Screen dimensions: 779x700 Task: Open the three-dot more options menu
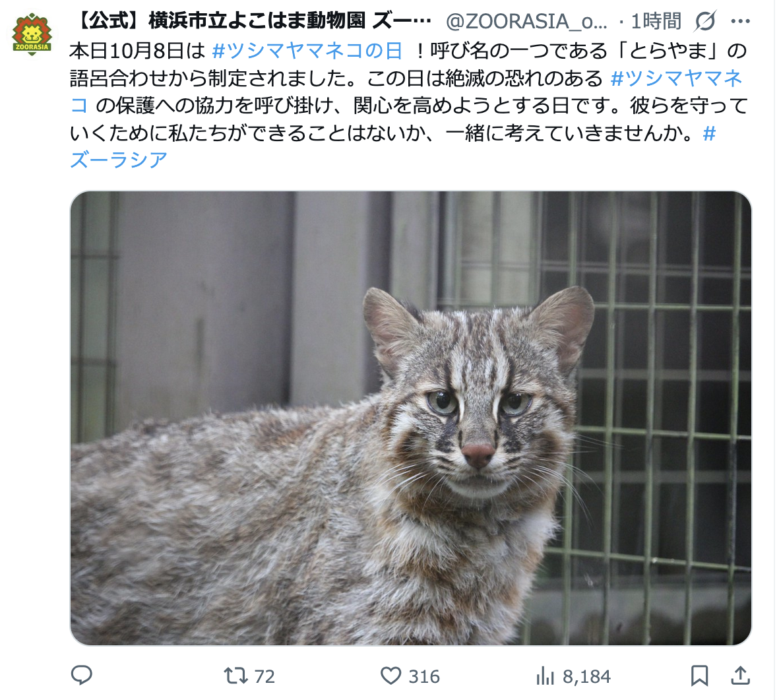coord(740,21)
